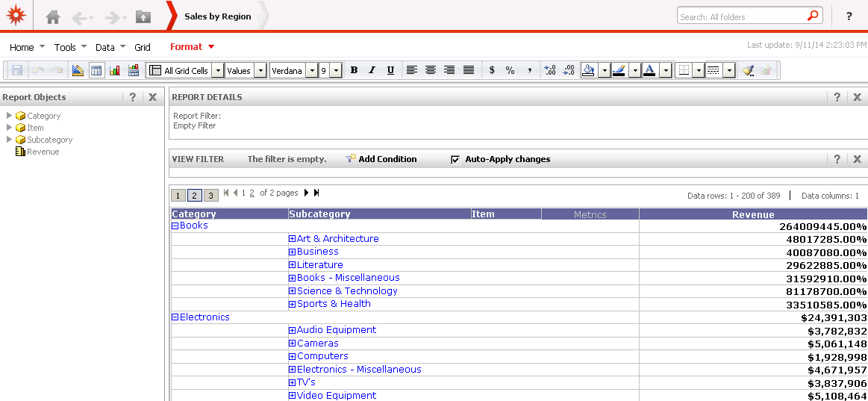Switch to Graph view icon
This screenshot has width=868, height=401.
[115, 70]
